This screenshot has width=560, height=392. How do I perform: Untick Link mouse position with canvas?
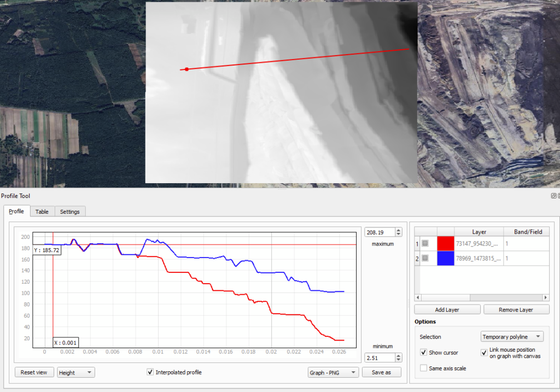pyautogui.click(x=485, y=353)
